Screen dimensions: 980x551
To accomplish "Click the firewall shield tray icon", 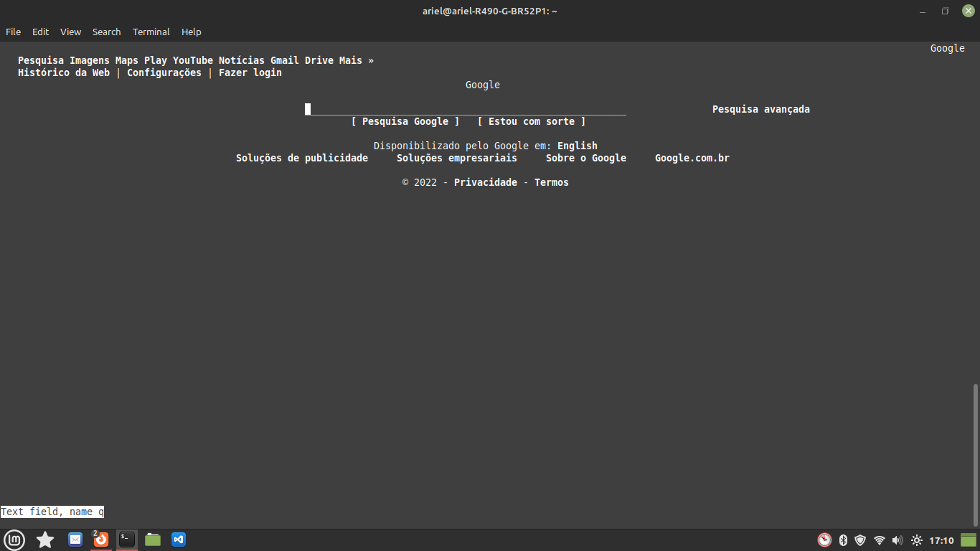I will pos(861,540).
